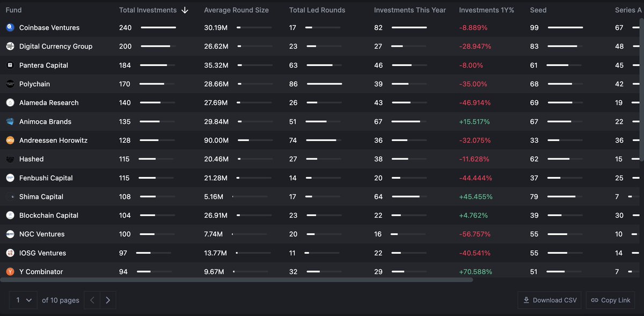Viewport: 644px width, 316px height.
Task: Click the 90.00M average round size value
Action: [x=216, y=140]
